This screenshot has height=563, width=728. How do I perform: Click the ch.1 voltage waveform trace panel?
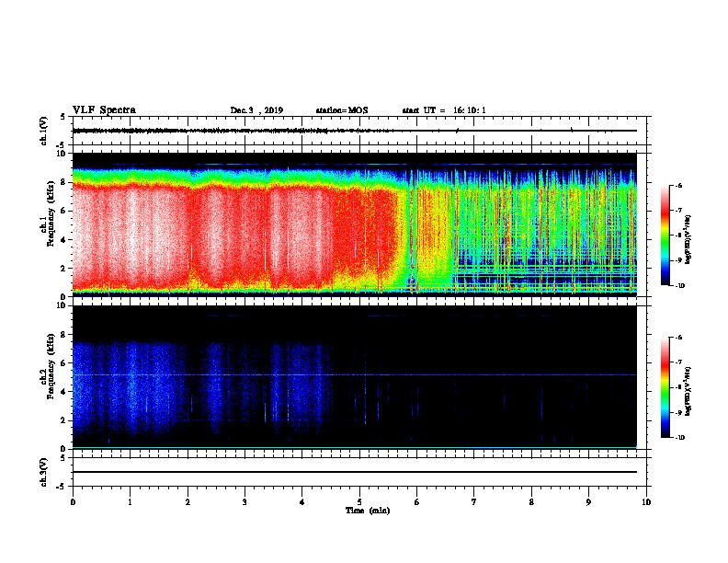pyautogui.click(x=359, y=131)
